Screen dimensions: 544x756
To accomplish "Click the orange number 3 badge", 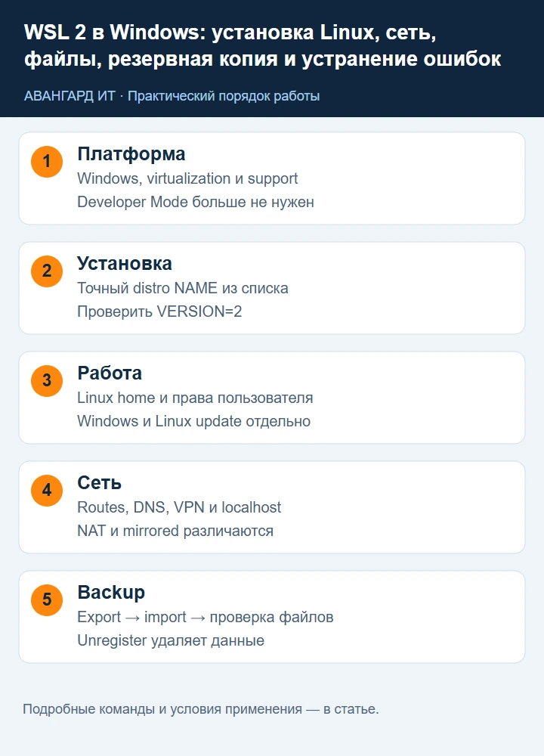I will [47, 380].
